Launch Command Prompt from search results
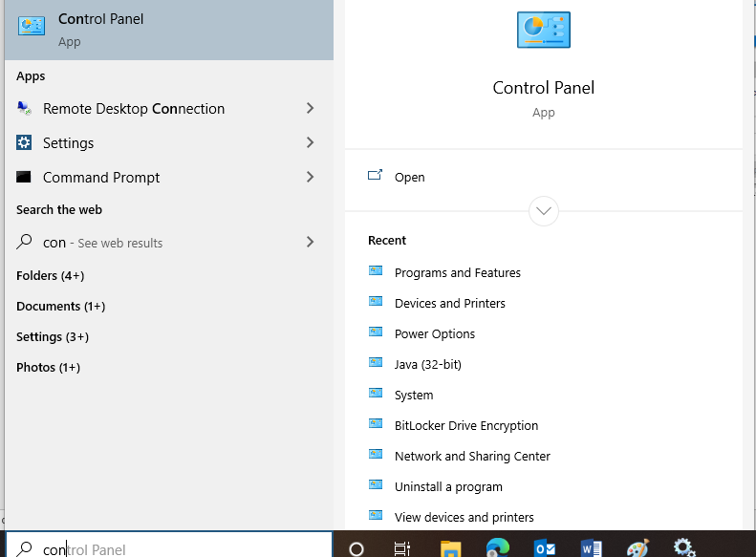756x557 pixels. (x=101, y=178)
